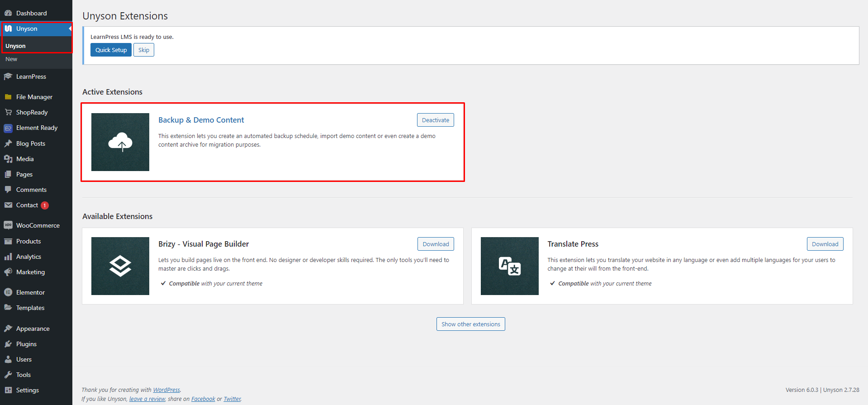Click the Skip button
Screen dimensions: 868x405
coord(144,50)
